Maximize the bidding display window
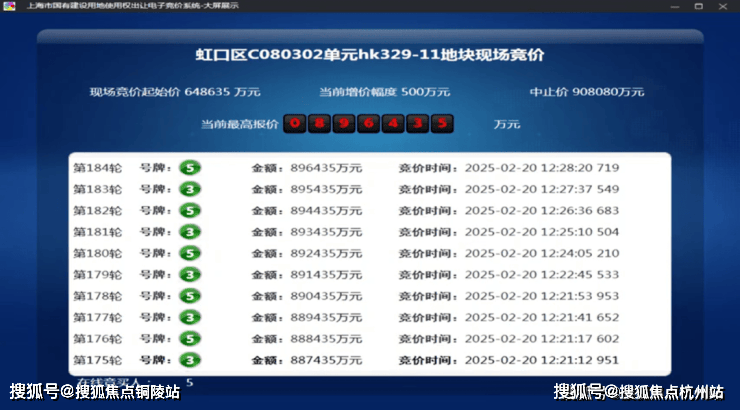Screen dimensions: 740x410 click(698, 6)
